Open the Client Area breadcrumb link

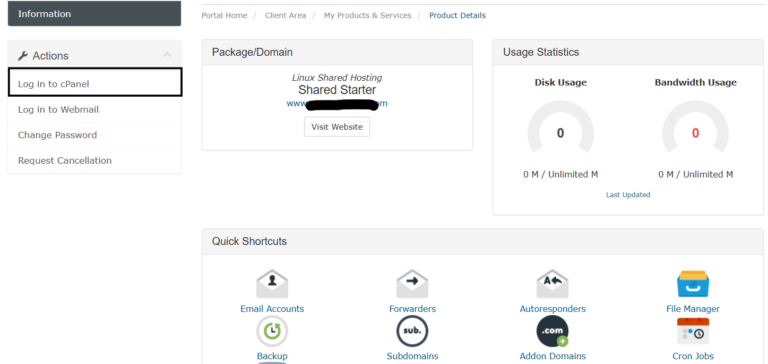pyautogui.click(x=286, y=16)
